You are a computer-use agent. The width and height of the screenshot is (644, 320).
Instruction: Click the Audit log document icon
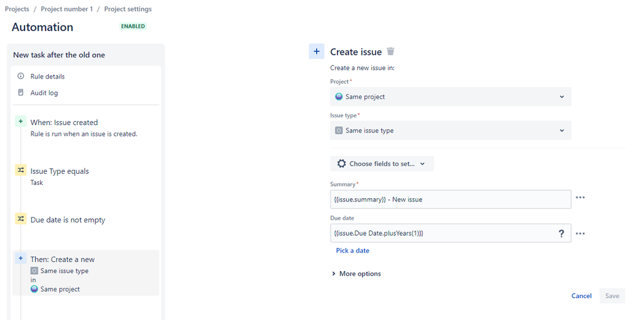click(x=21, y=93)
